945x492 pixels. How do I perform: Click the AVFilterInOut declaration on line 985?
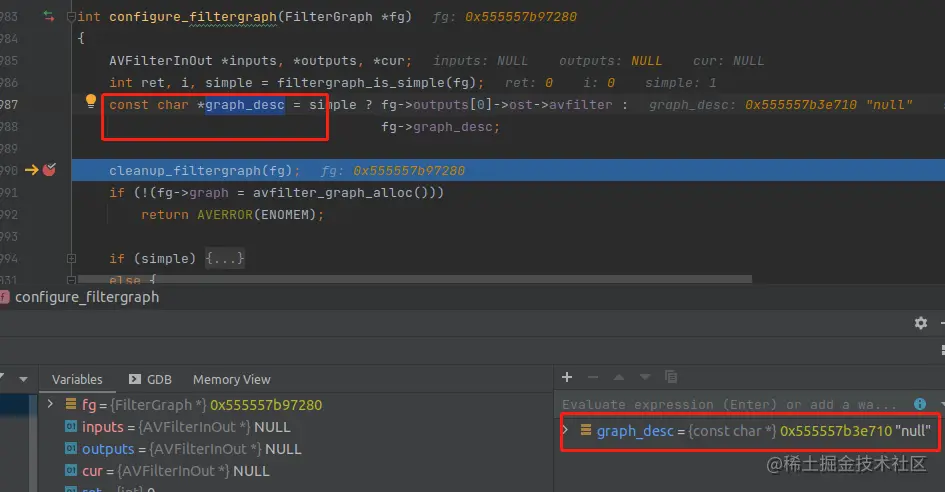260,61
